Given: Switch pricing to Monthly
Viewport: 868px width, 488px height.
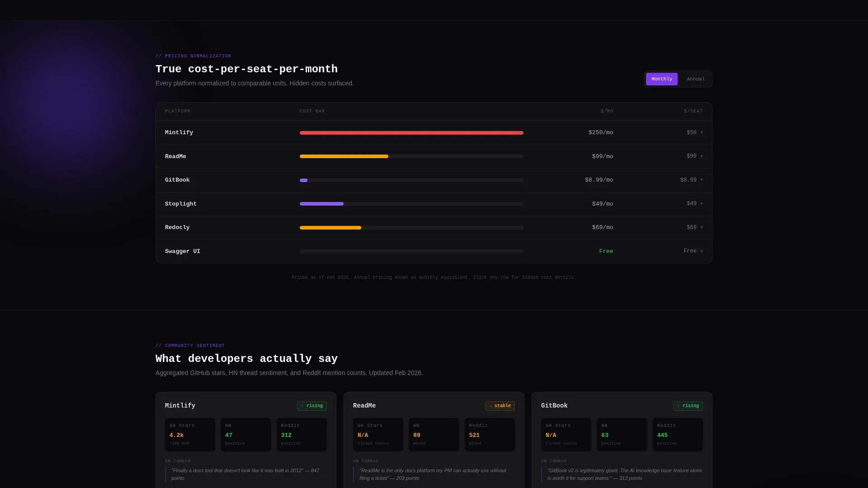Looking at the screenshot, I should point(661,79).
